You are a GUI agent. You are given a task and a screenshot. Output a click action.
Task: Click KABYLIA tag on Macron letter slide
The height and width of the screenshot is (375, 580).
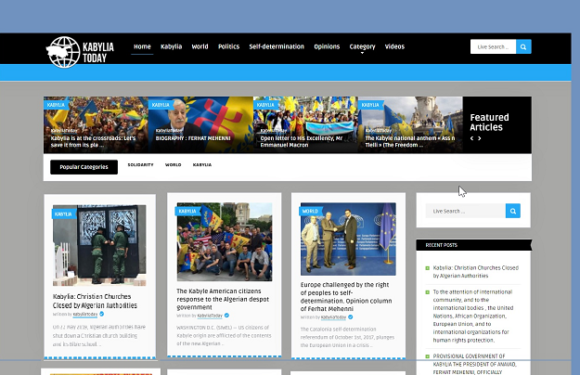[x=266, y=105]
